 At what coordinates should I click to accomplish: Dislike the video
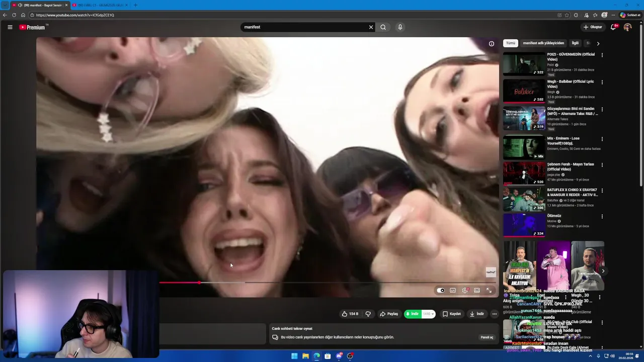[x=368, y=314]
